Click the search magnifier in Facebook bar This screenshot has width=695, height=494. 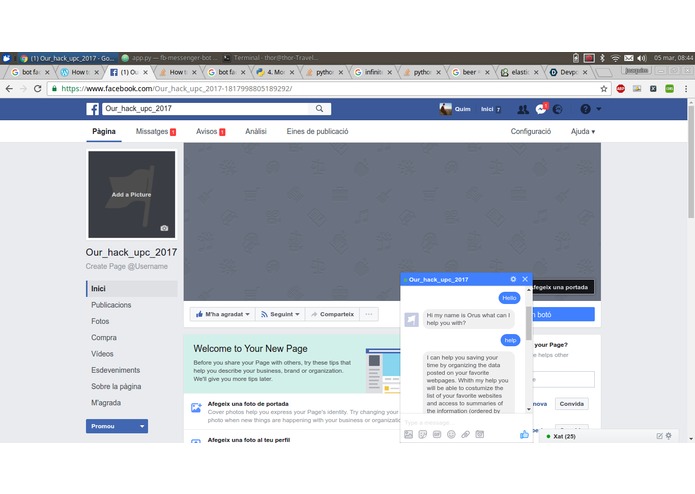pyautogui.click(x=319, y=109)
